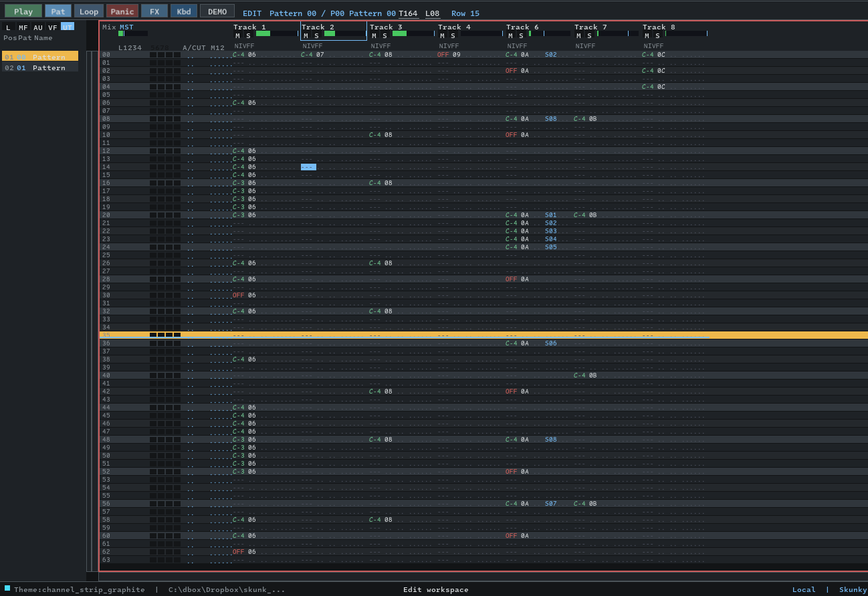Click the highlighted Track 2 cell on row 14
The height and width of the screenshot is (596, 868).
click(x=308, y=167)
